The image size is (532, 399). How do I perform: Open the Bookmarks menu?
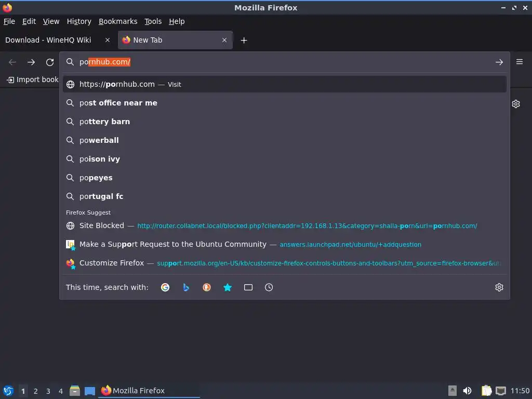click(118, 21)
